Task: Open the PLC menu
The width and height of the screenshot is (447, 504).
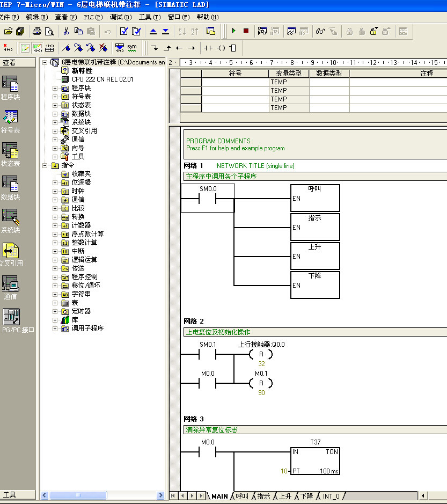Action: tap(93, 17)
